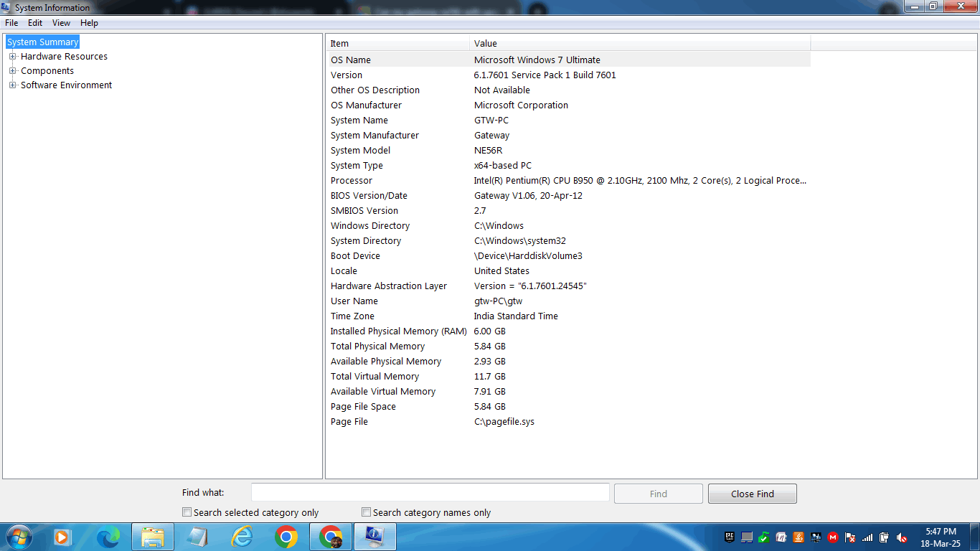Open the taskbar clock showing 5:47 PM

941,537
